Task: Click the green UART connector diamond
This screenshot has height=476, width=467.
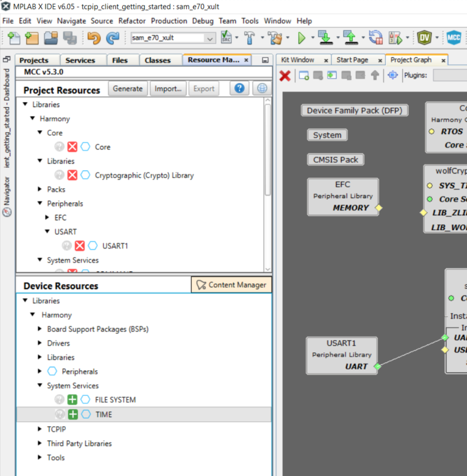Action: point(377,367)
